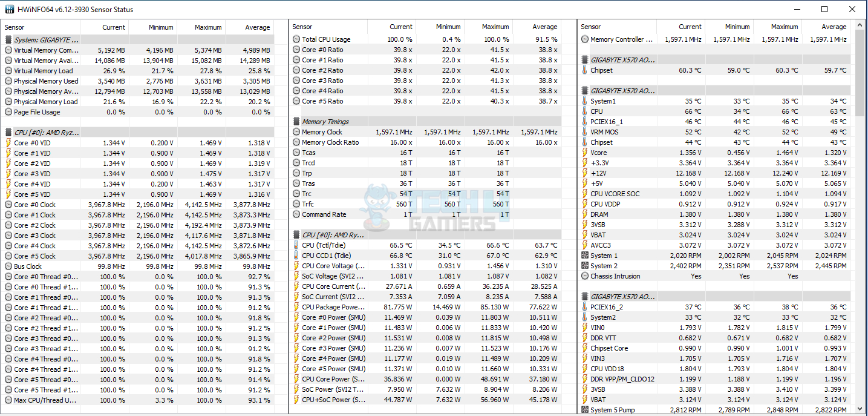Click the icon beside the Tcas row
This screenshot has height=416, width=868.
coord(296,153)
